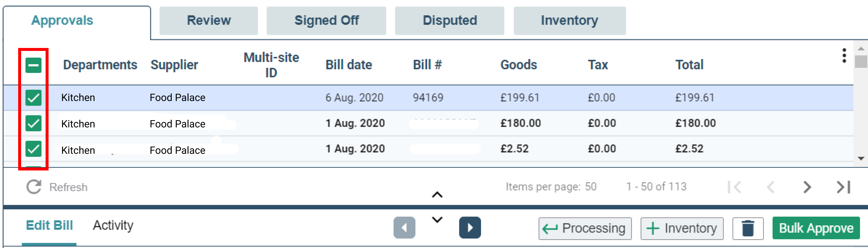Uncheck the bill 94169 row checkbox
The width and height of the screenshot is (868, 248).
[33, 98]
